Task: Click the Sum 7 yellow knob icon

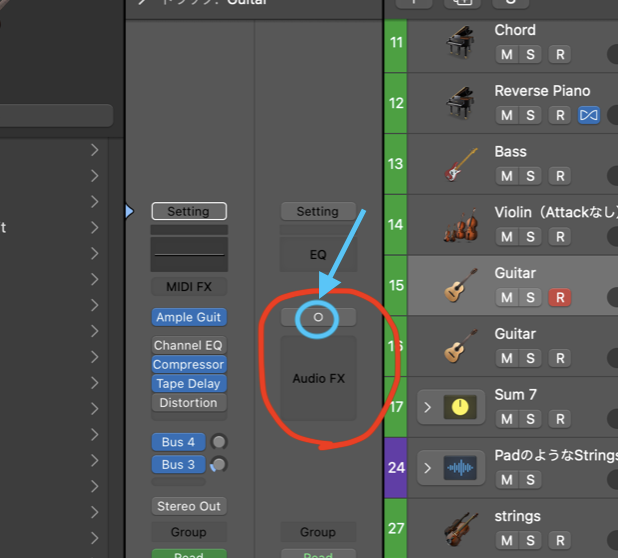Action: tap(460, 407)
